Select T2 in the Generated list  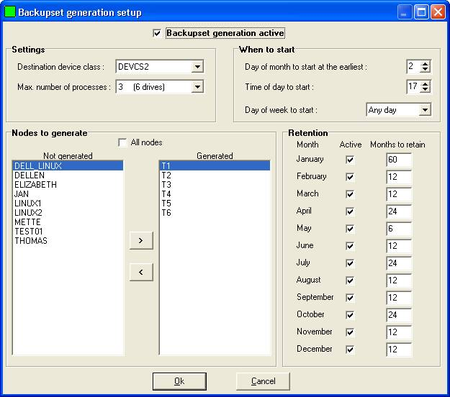(215, 175)
